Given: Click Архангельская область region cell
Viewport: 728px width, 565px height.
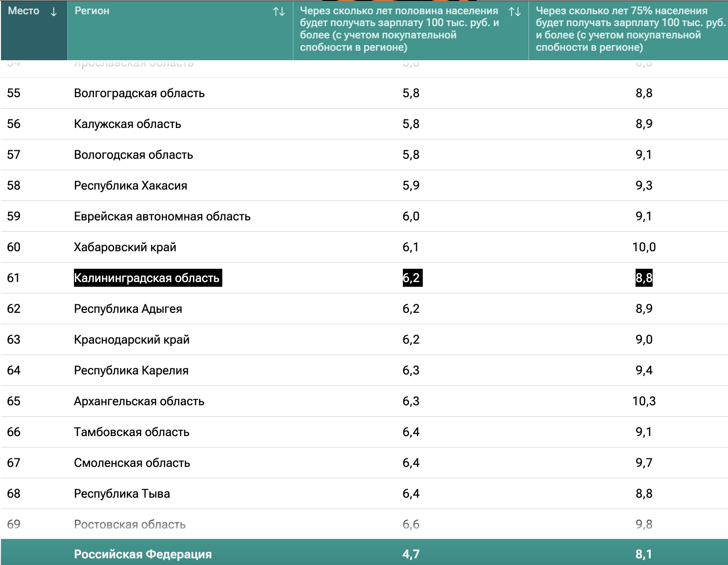Looking at the screenshot, I should coord(139,401).
